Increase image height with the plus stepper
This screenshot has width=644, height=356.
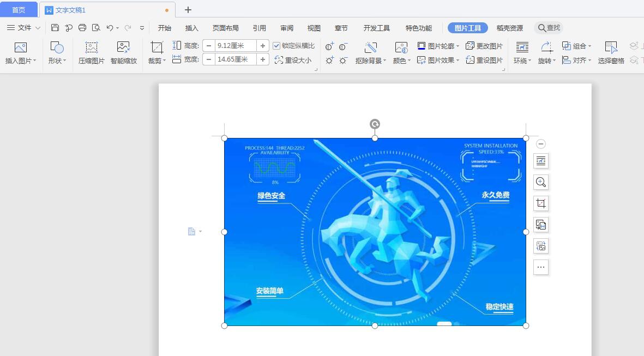click(263, 45)
